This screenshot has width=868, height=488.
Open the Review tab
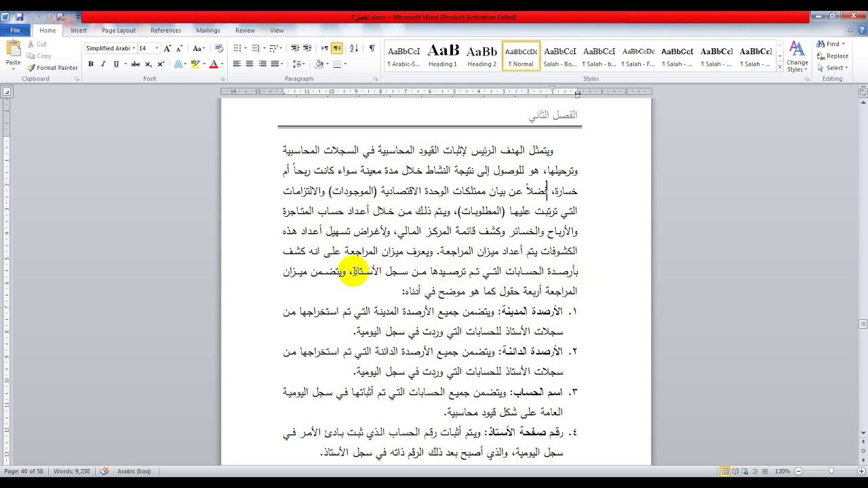coord(245,30)
